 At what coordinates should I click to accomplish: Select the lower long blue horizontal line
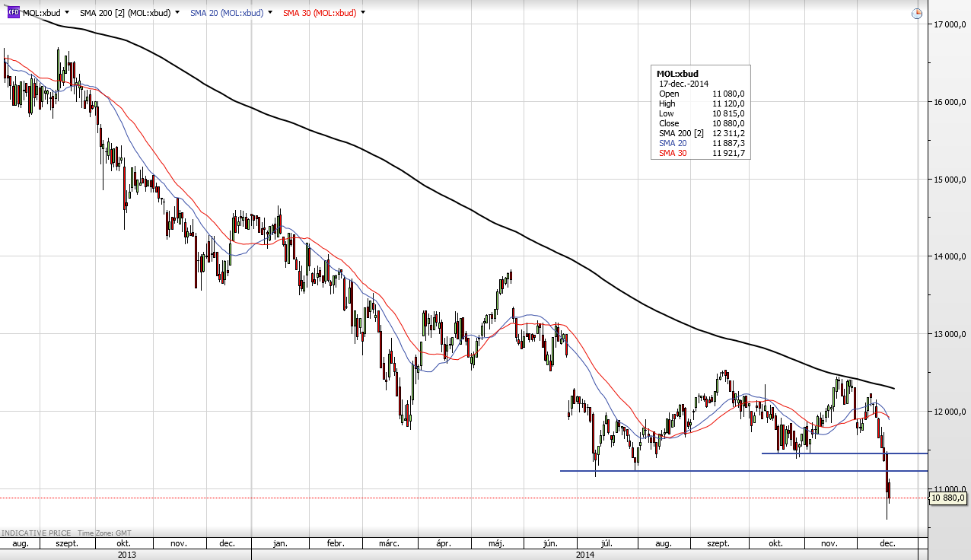pos(744,471)
